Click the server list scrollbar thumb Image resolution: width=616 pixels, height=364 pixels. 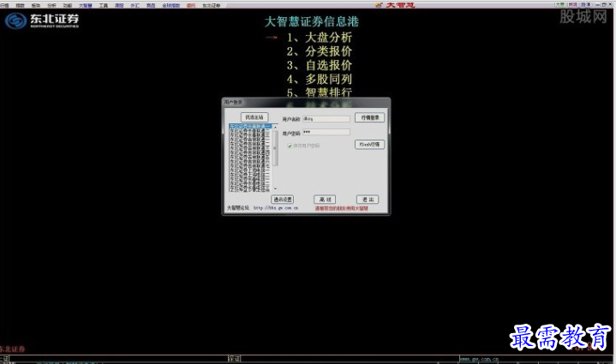(275, 147)
